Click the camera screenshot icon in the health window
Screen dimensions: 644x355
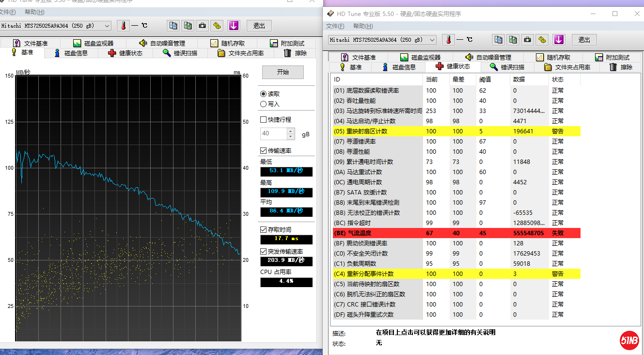coord(528,40)
